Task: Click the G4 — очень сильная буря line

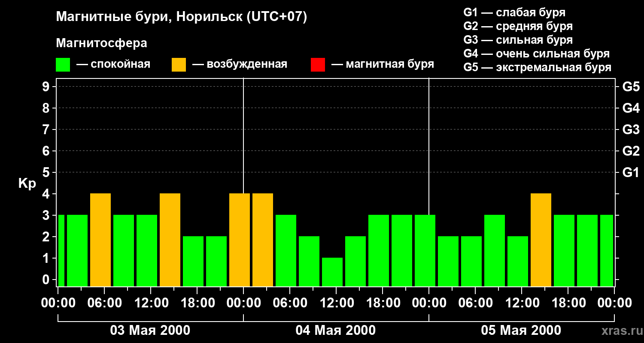Action: (x=536, y=54)
